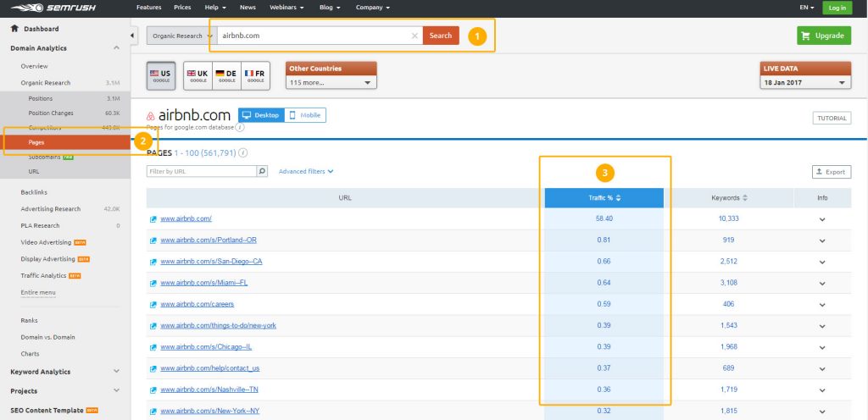Expand Advanced filters
This screenshot has width=868, height=420.
click(305, 171)
